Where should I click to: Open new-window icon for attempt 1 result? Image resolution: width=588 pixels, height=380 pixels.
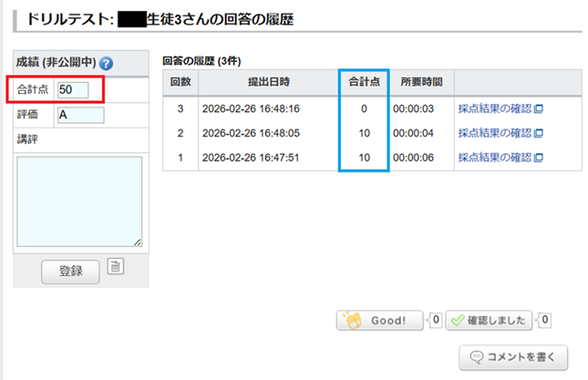pyautogui.click(x=539, y=158)
